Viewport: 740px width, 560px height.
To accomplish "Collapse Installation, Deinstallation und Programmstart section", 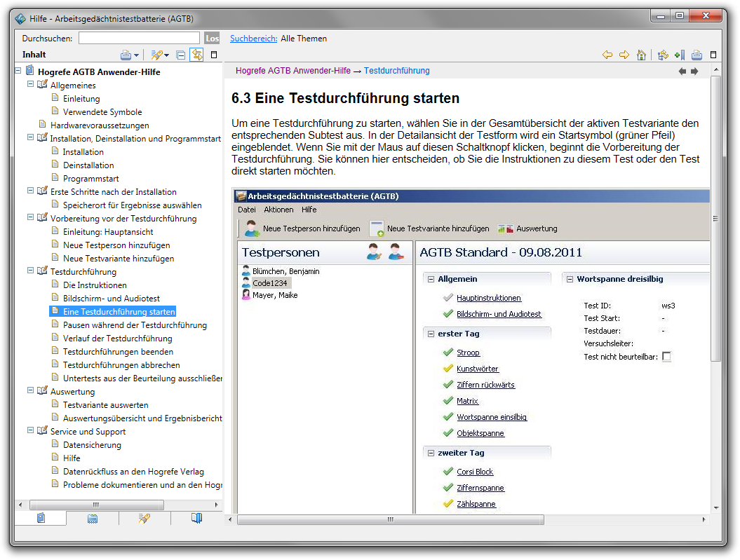I will (31, 137).
